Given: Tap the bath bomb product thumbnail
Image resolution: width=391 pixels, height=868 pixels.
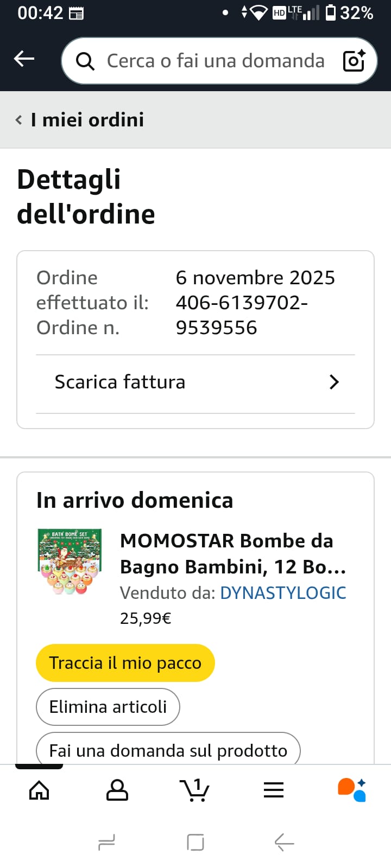Looking at the screenshot, I should click(70, 562).
